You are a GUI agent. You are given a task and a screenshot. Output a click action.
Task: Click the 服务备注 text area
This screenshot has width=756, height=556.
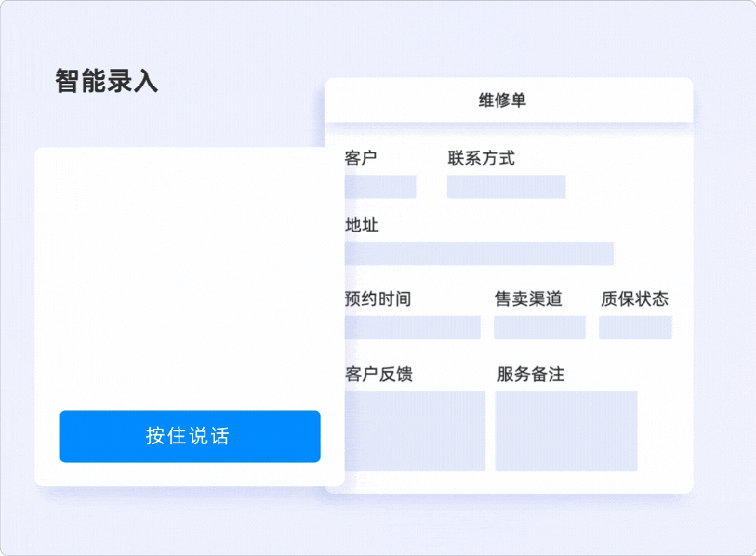[x=565, y=430]
